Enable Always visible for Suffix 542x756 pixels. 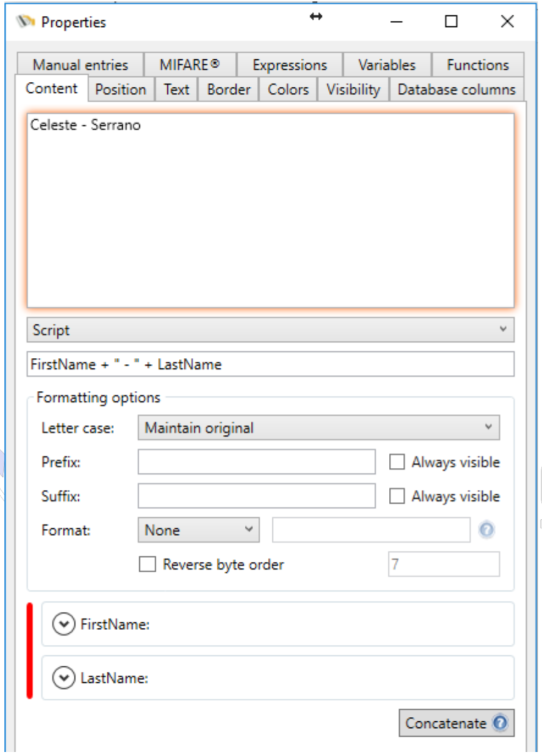[397, 496]
